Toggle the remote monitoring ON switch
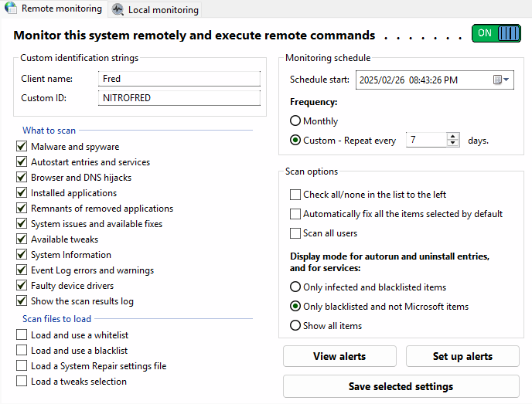This screenshot has height=404, width=532. (x=496, y=33)
